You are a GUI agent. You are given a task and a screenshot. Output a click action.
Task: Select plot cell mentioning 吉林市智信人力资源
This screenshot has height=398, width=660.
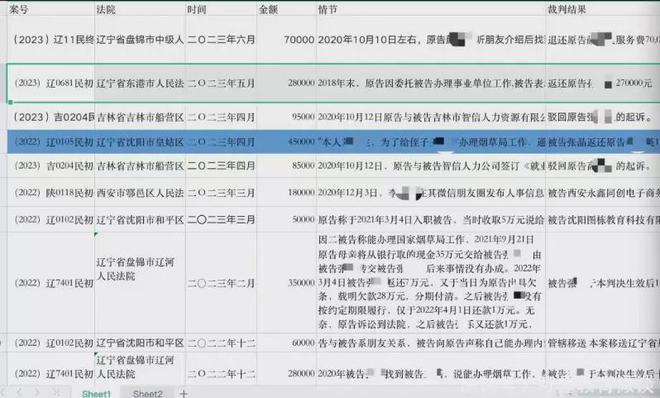pos(431,117)
